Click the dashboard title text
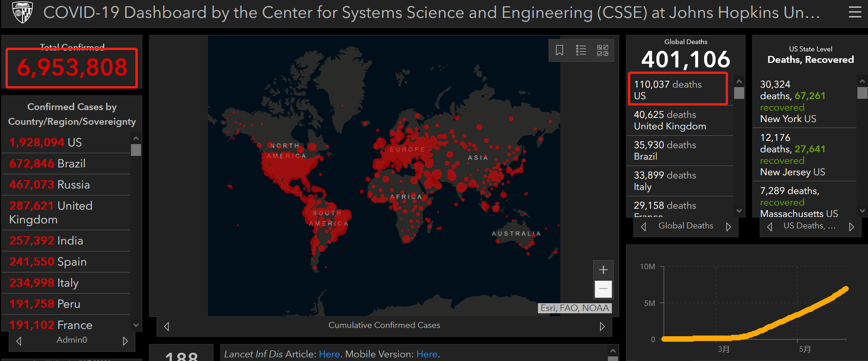Viewport: 868px width, 361px height. tap(431, 12)
